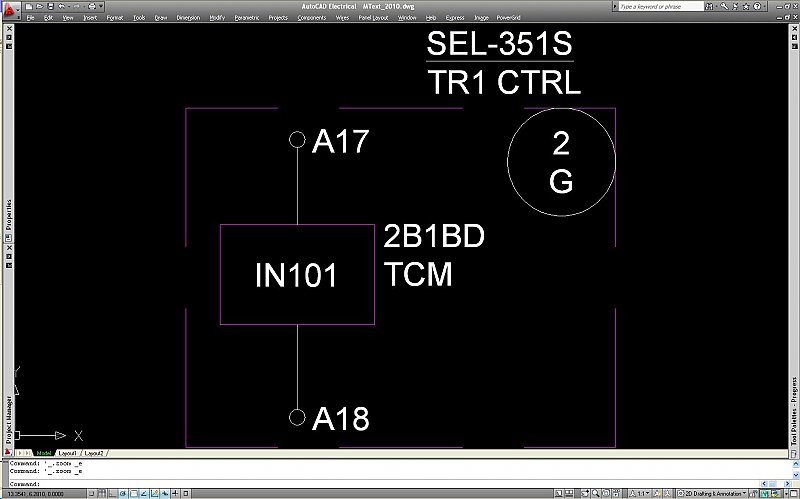800x499 pixels.
Task: Click the Plot printer icon
Action: coord(92,6)
